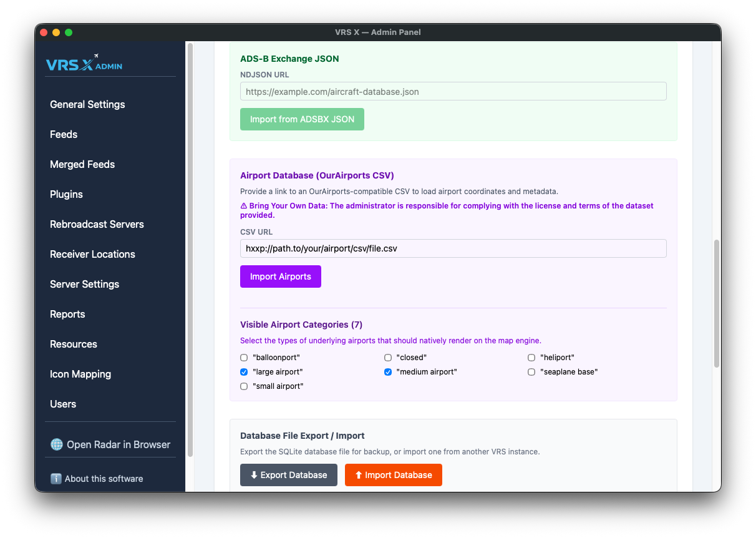Viewport: 756px width, 538px height.
Task: Enable the "seaplane base" category
Action: pos(531,372)
